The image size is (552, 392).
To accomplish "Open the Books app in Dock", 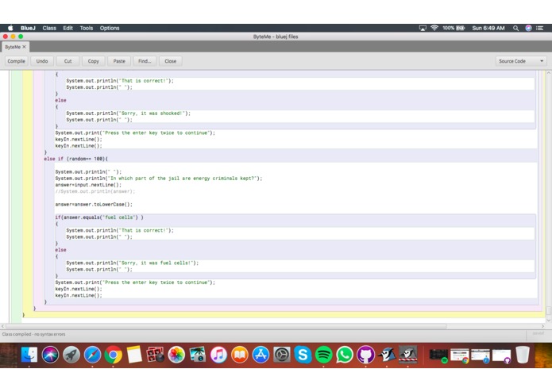I will pyautogui.click(x=240, y=355).
